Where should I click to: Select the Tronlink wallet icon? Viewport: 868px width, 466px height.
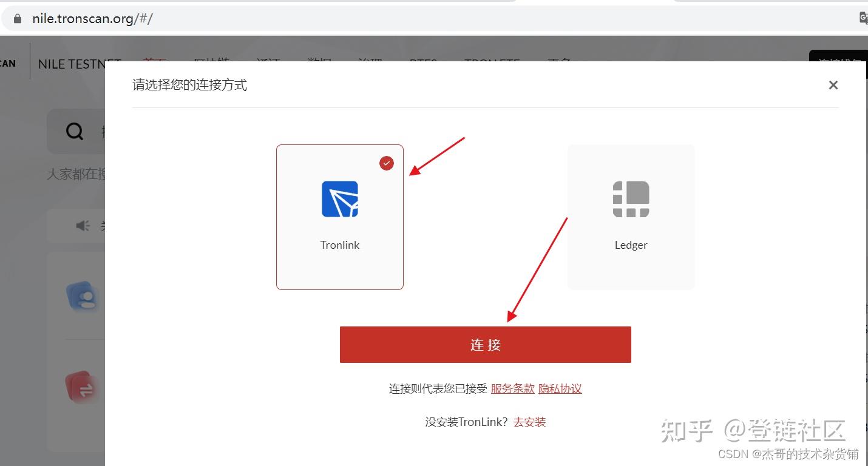339,199
